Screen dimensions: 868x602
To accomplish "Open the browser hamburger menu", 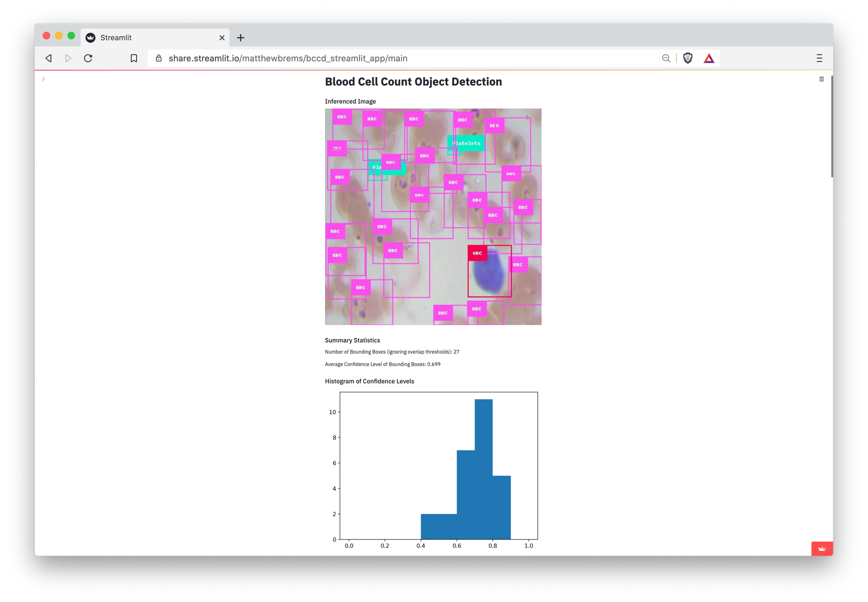I will pyautogui.click(x=819, y=58).
